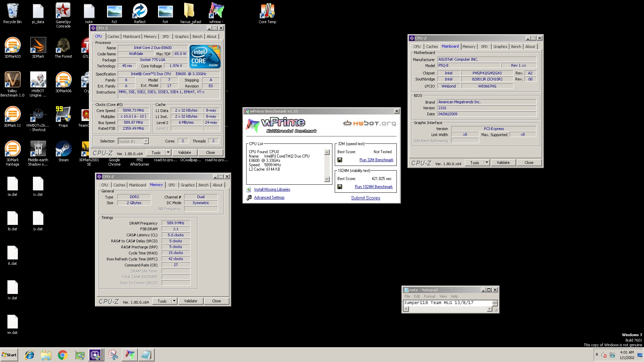Image resolution: width=644 pixels, height=362 pixels.
Task: Click up arrow of wPrime CPU List scrollbar
Action: [327, 152]
